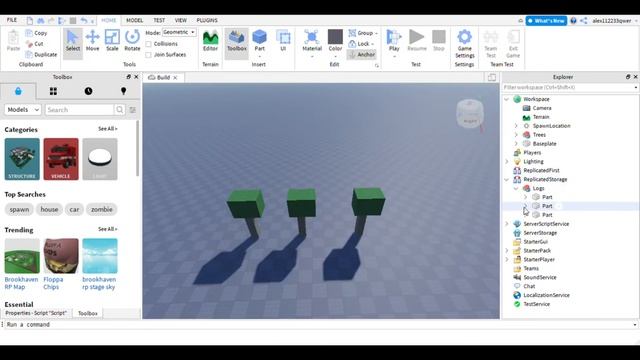
Task: Switch to the VIEW ribbon tab
Action: (x=180, y=20)
